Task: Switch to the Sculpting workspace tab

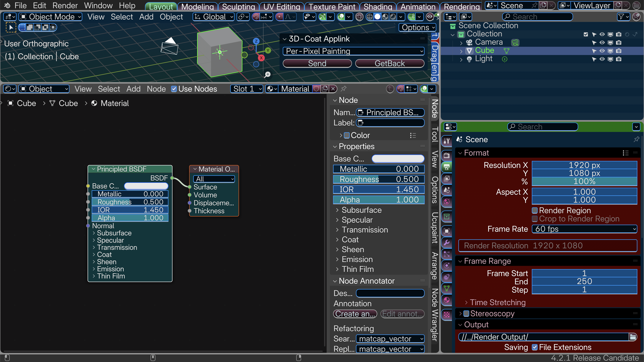Action: [238, 7]
